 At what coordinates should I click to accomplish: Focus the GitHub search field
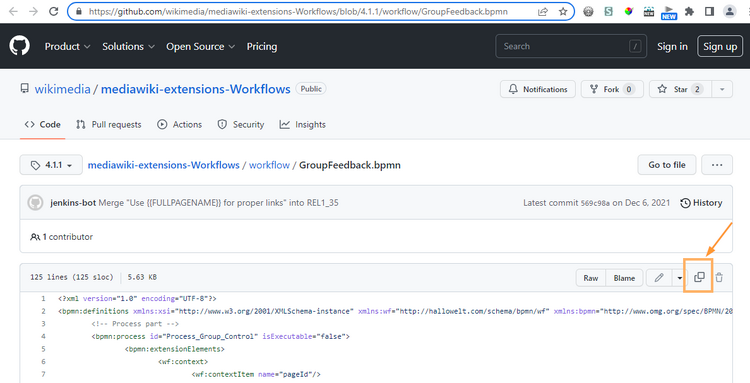click(571, 46)
